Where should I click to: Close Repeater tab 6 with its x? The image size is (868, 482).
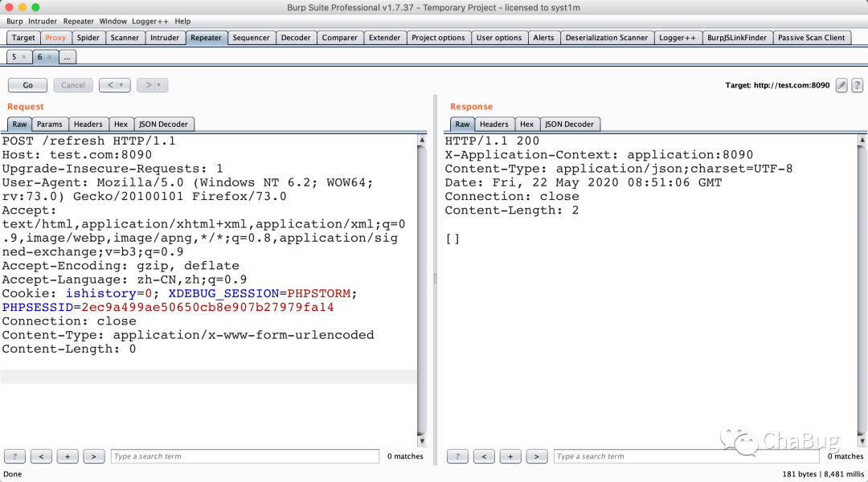point(49,57)
